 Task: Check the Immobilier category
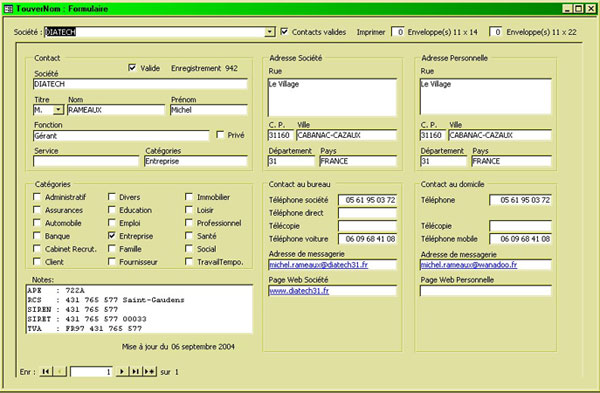pos(189,197)
